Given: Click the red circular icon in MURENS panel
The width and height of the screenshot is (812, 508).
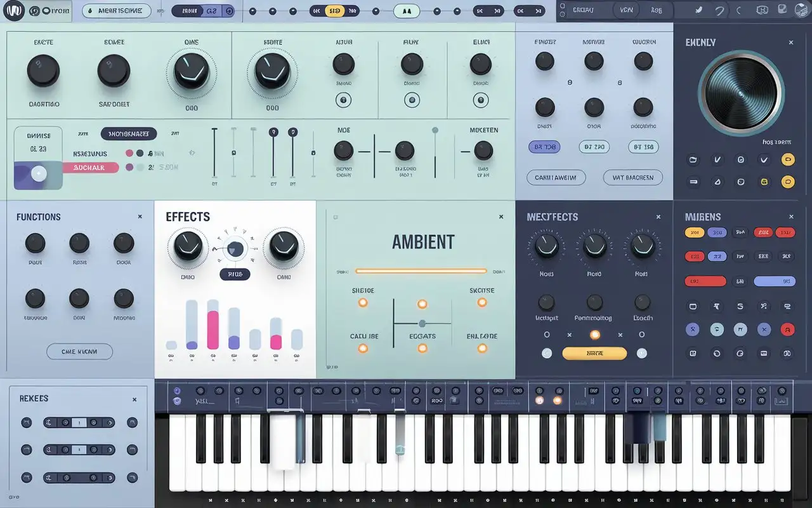Looking at the screenshot, I should tap(787, 329).
